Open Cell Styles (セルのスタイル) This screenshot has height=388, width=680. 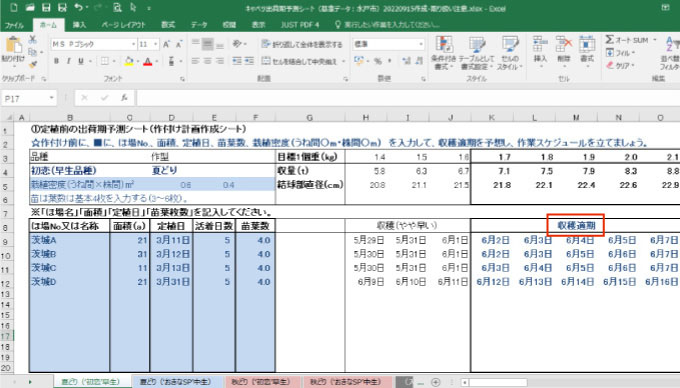(x=510, y=53)
